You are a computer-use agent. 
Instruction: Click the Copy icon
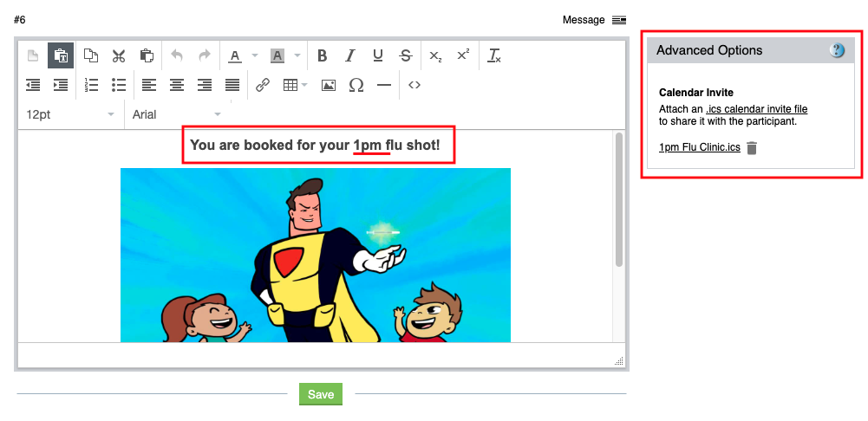click(91, 55)
